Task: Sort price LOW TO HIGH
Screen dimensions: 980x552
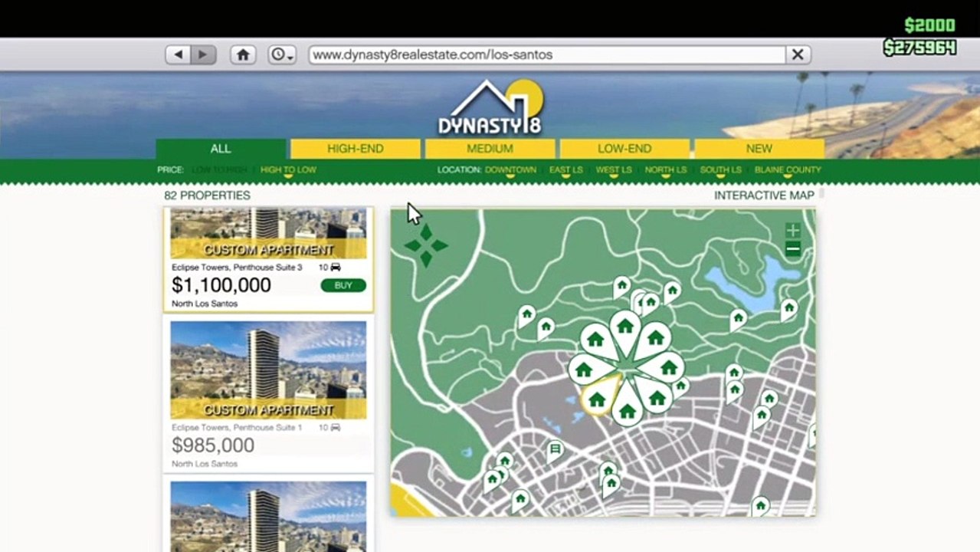Action: (x=221, y=169)
